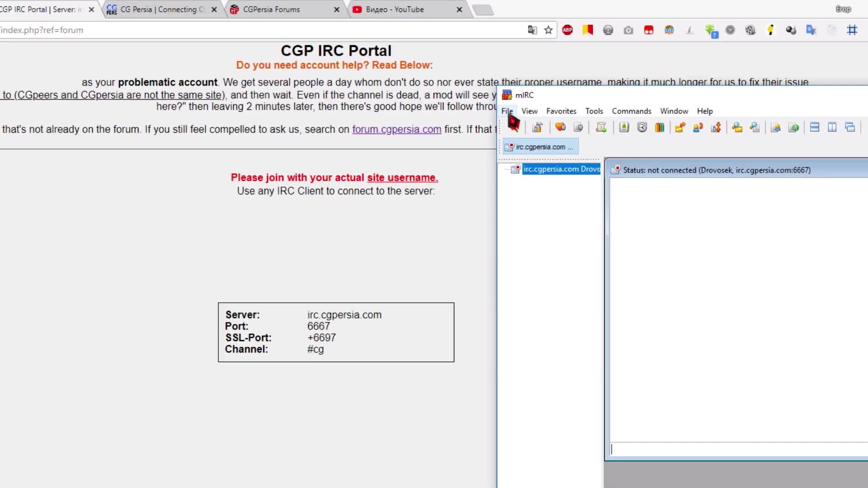The image size is (868, 488).
Task: Click mIRC status window message input box
Action: click(739, 449)
